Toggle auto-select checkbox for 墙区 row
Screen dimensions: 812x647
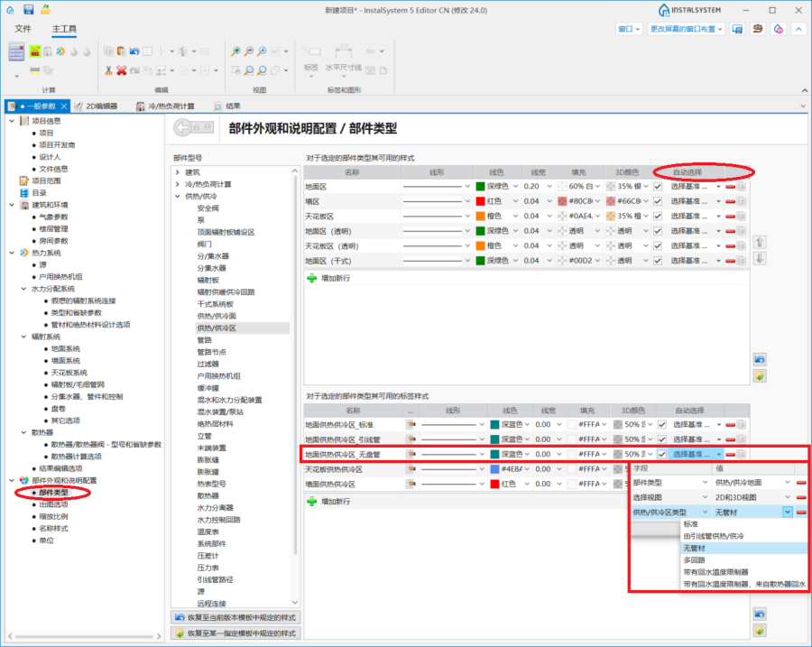(x=658, y=201)
